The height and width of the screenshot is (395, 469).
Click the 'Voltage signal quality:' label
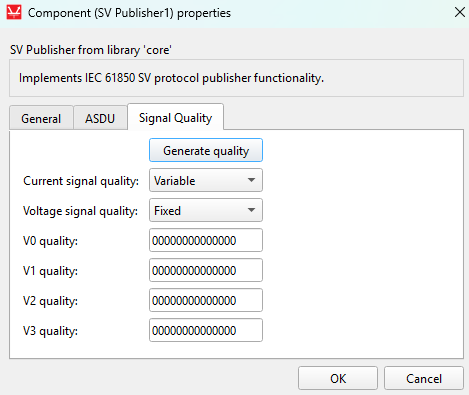click(80, 211)
